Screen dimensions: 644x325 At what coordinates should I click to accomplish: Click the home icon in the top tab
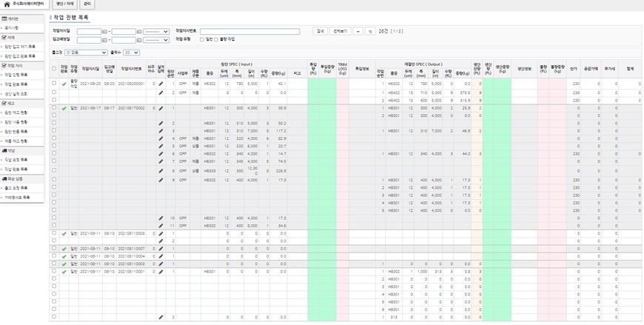7,4
